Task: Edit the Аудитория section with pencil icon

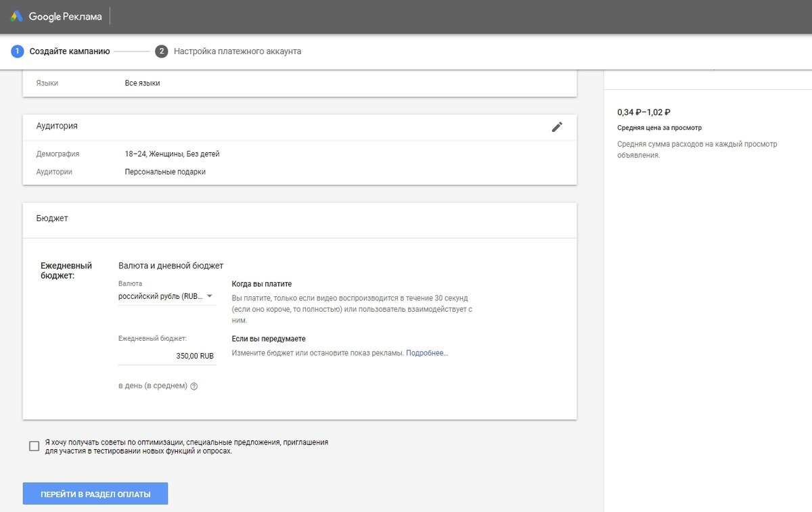Action: pyautogui.click(x=557, y=126)
